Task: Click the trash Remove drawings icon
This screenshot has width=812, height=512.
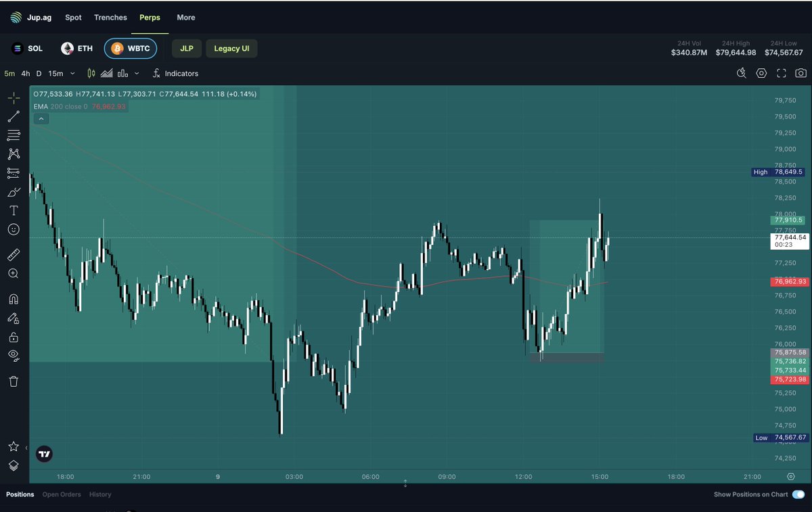Action: [x=14, y=381]
